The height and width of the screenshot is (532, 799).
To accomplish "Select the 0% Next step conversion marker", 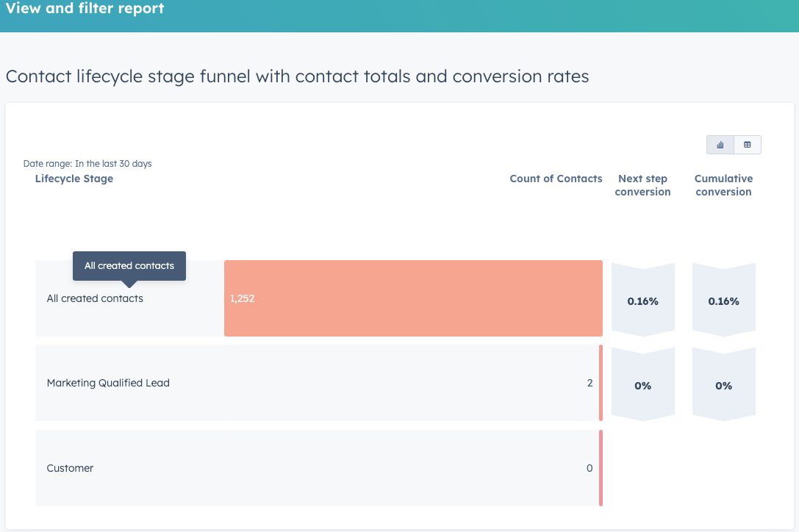I will 642,383.
